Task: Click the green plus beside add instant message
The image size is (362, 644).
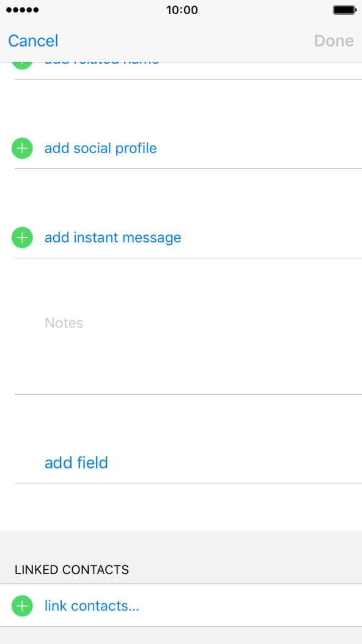Action: coord(22,238)
